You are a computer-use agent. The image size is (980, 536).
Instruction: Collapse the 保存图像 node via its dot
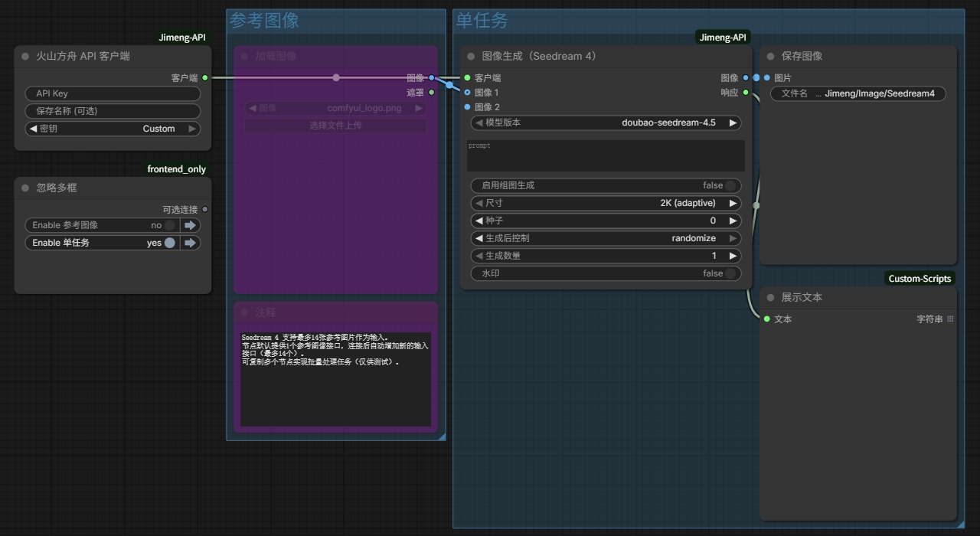tap(771, 57)
